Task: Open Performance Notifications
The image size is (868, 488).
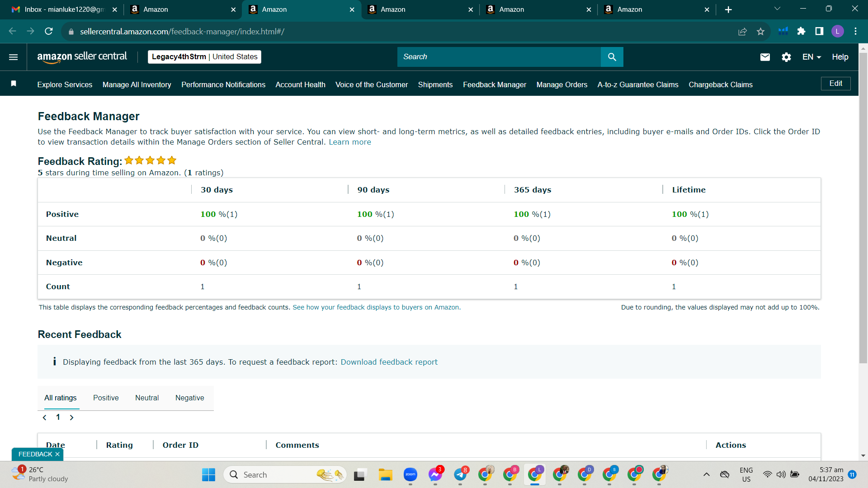Action: (223, 84)
